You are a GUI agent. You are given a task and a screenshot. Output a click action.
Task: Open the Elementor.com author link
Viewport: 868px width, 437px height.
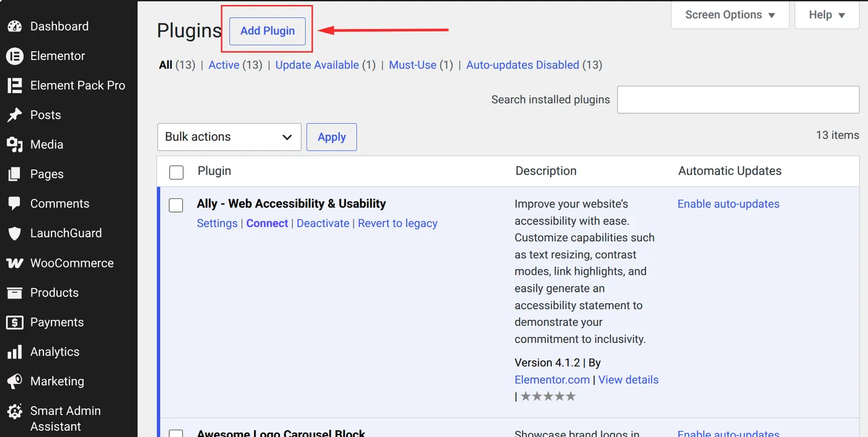point(552,380)
